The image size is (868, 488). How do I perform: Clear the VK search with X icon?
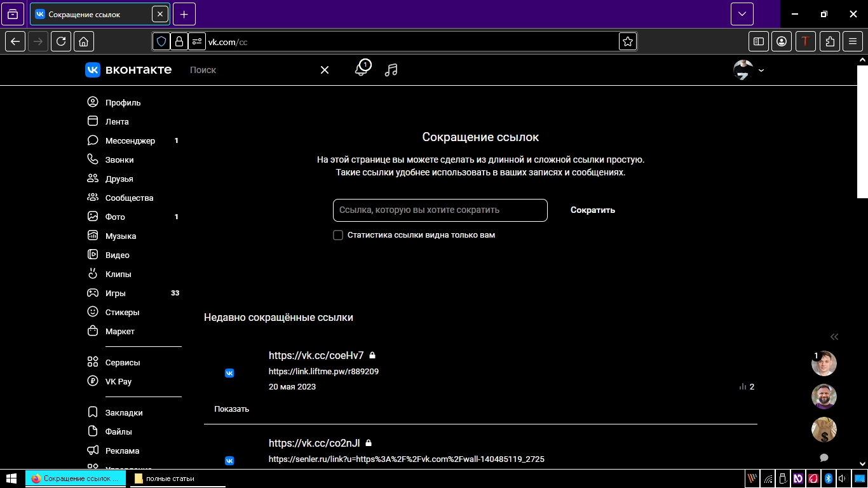pyautogui.click(x=325, y=70)
